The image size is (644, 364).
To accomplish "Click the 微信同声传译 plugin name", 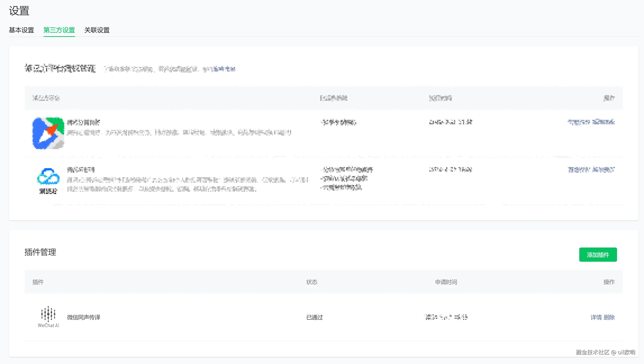I will click(83, 317).
